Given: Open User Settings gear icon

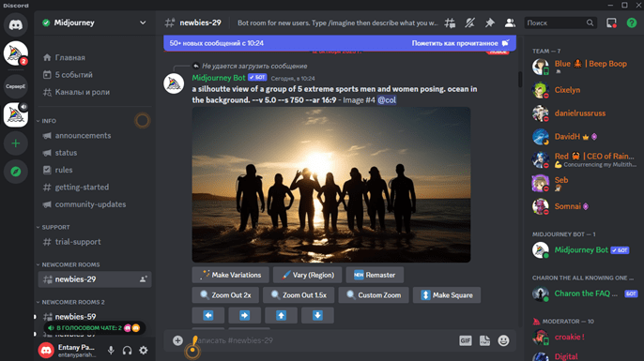Looking at the screenshot, I should (x=144, y=351).
